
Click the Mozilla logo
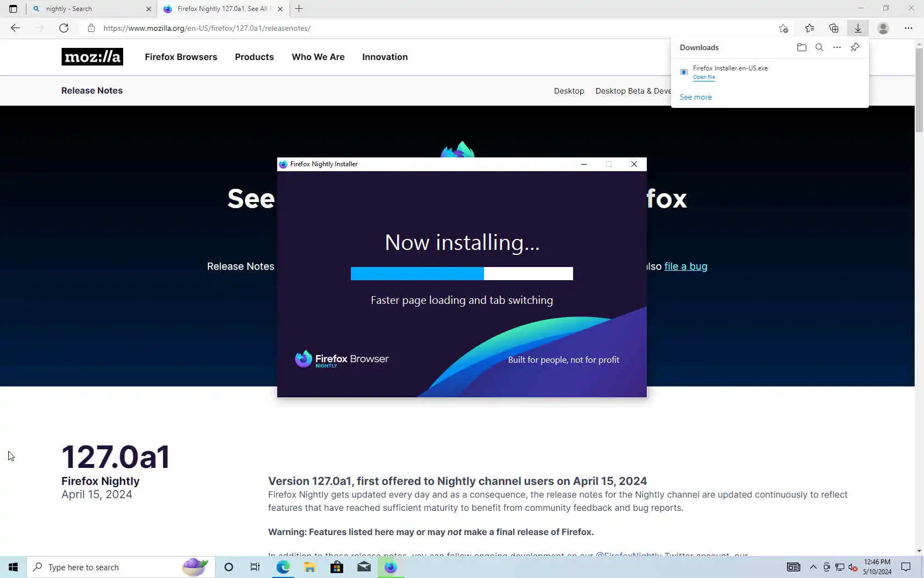[x=92, y=57]
